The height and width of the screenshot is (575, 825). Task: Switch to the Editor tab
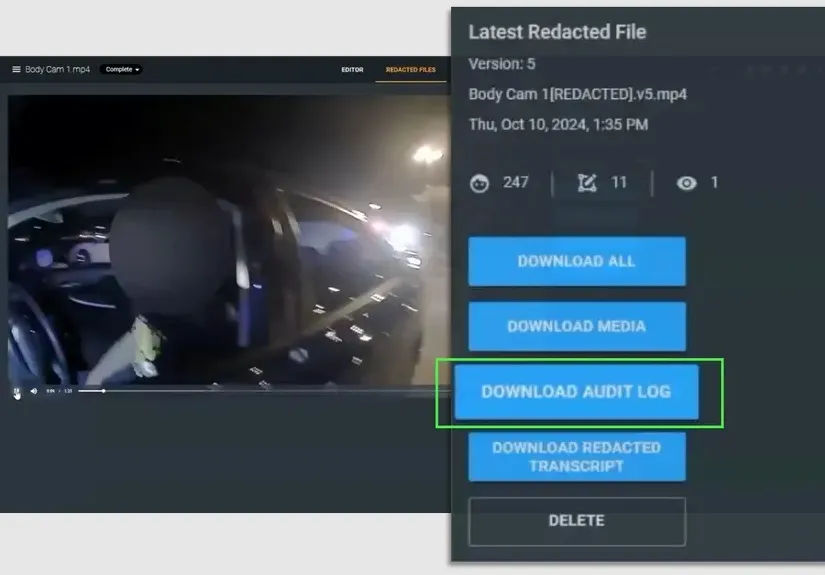click(352, 69)
